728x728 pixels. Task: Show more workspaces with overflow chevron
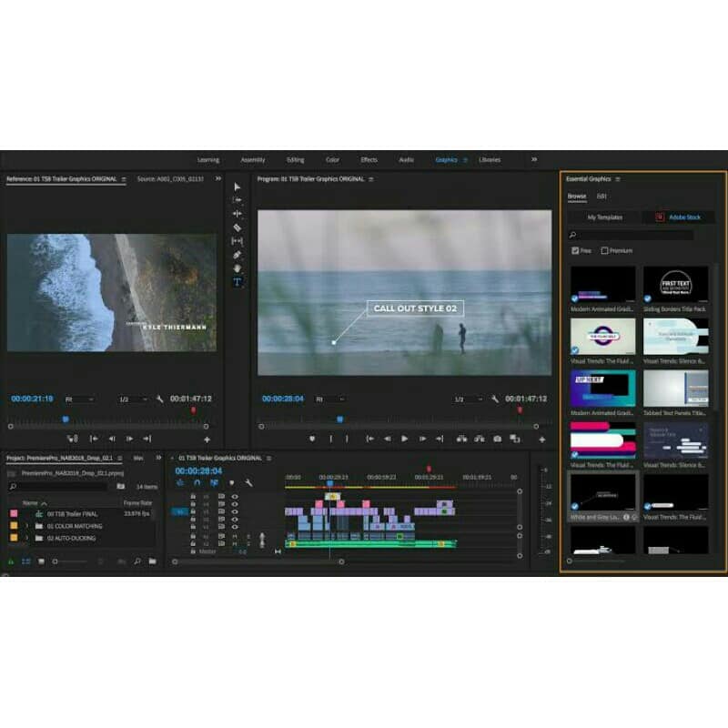tap(534, 159)
